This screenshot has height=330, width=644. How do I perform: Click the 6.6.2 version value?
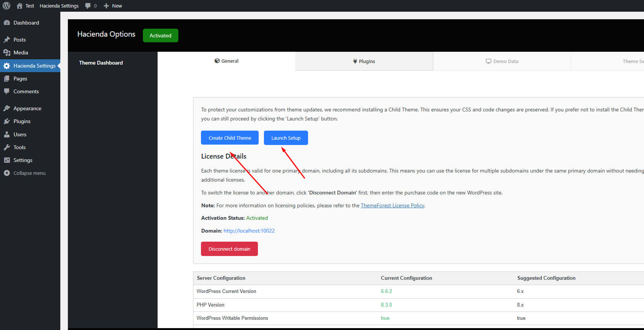(386, 291)
